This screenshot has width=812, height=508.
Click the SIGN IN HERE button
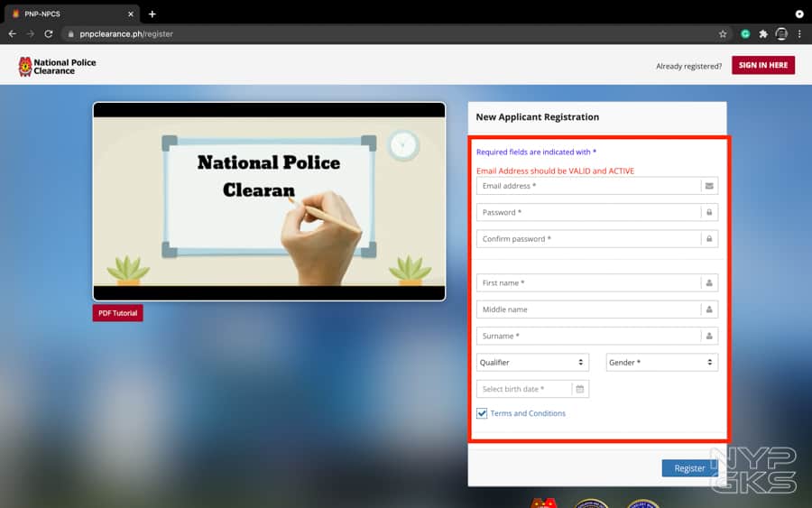click(762, 65)
